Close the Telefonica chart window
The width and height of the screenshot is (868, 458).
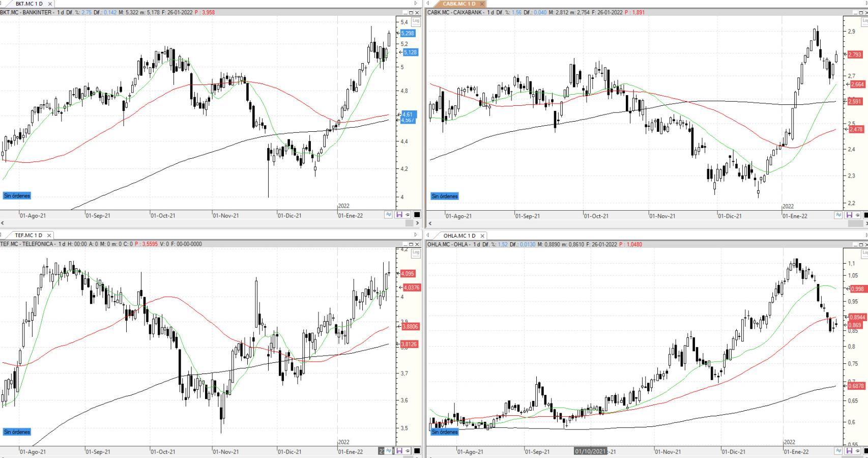[417, 244]
